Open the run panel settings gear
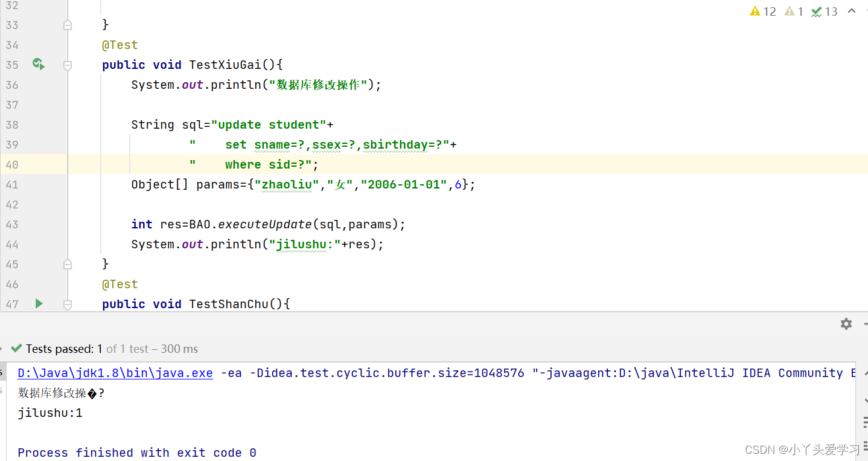This screenshot has width=868, height=461. coord(846,324)
